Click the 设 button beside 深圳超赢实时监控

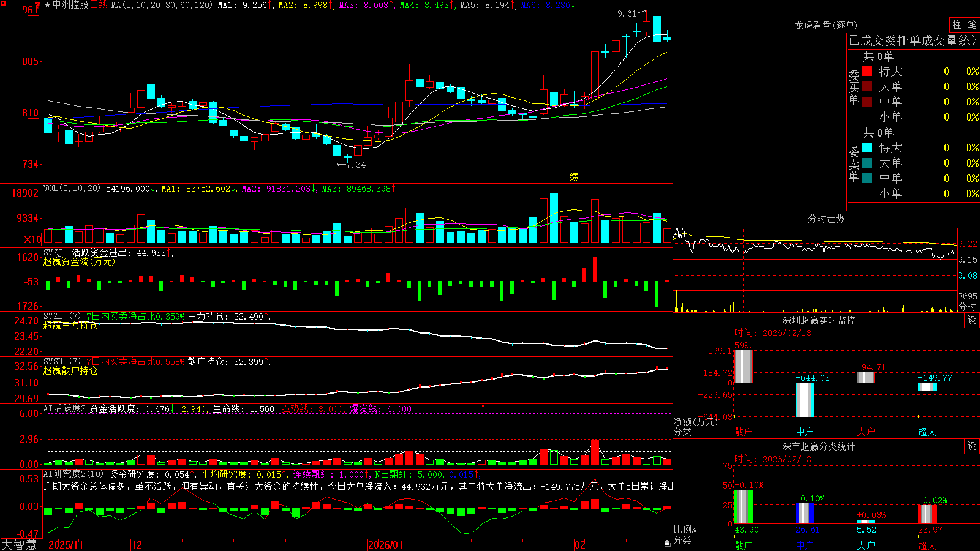[x=971, y=320]
